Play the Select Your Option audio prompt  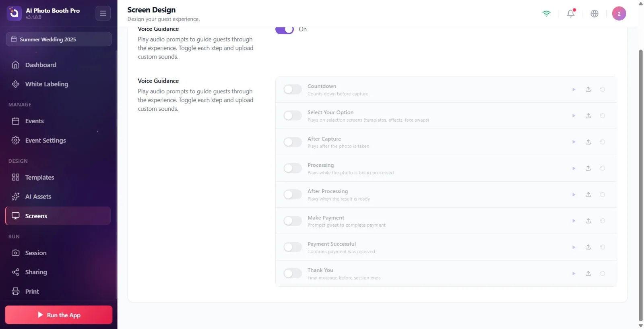(574, 116)
